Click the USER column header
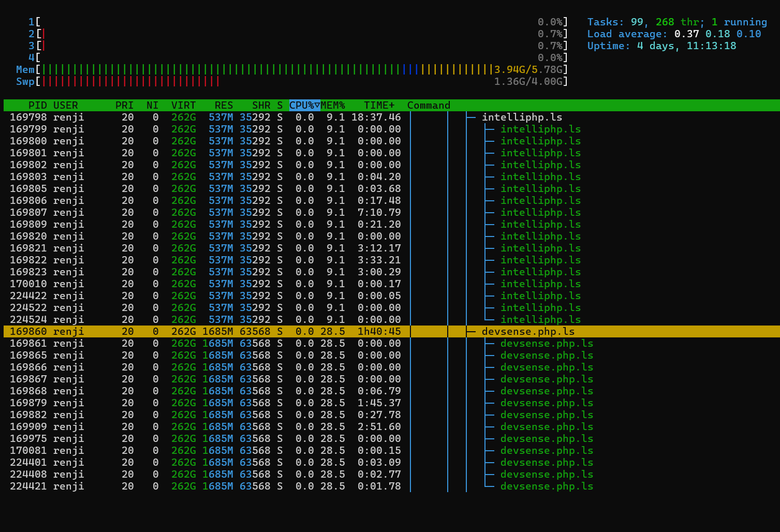 pos(66,106)
